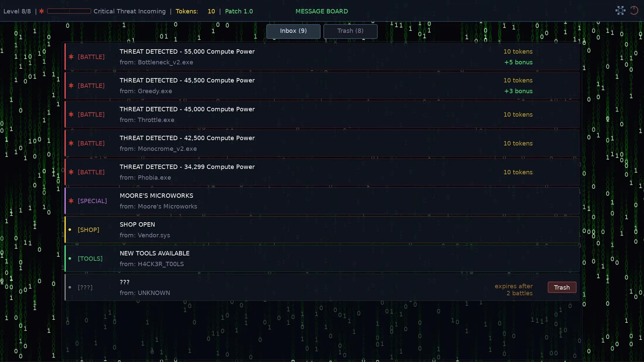The height and width of the screenshot is (362, 644).
Task: Click the Critical Threat Incoming label
Action: coord(129,11)
